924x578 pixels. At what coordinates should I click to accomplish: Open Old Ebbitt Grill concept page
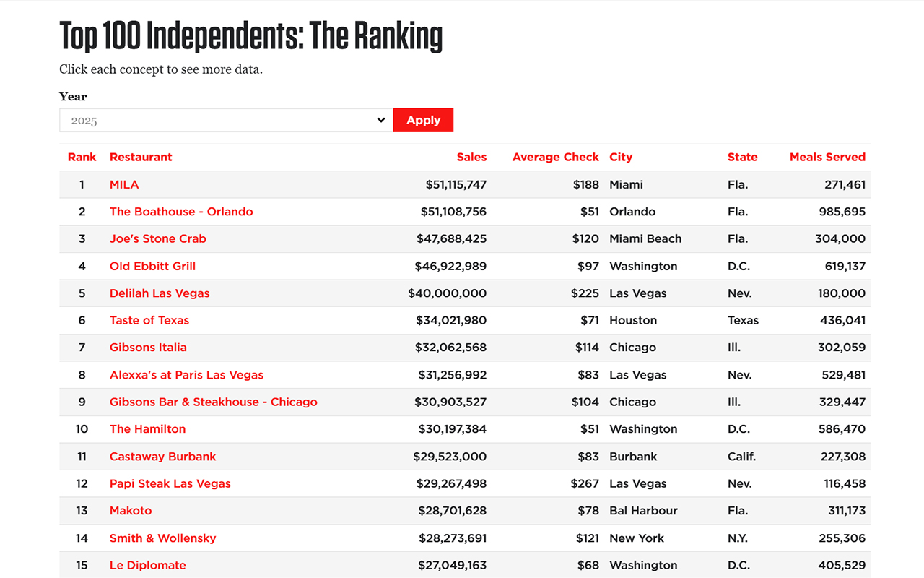coord(152,266)
